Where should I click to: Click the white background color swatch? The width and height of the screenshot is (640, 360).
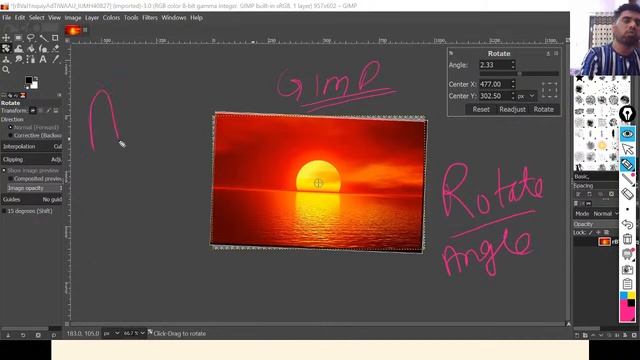(35, 85)
